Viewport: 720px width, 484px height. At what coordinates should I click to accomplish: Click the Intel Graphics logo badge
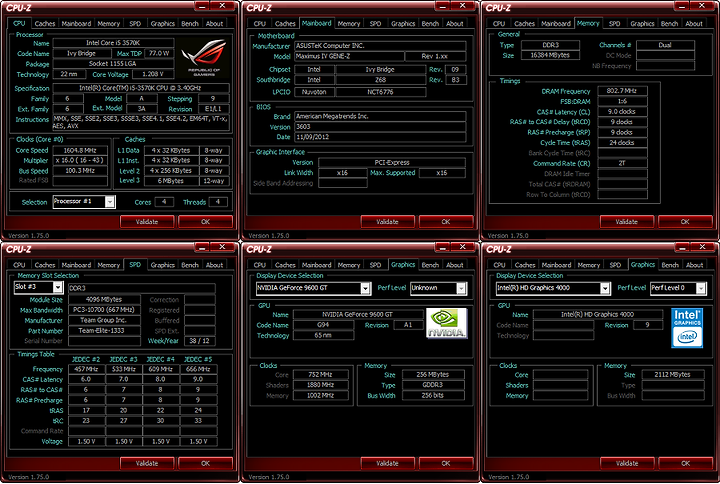click(686, 328)
